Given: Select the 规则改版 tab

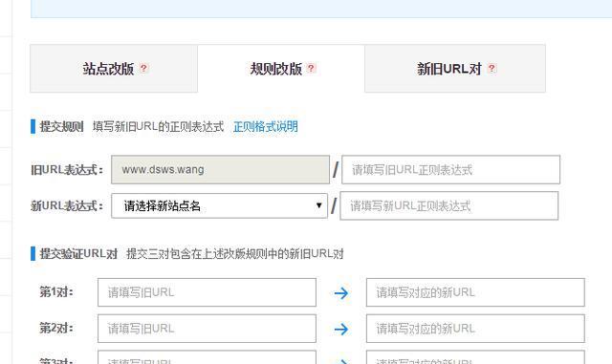Looking at the screenshot, I should pos(281,69).
